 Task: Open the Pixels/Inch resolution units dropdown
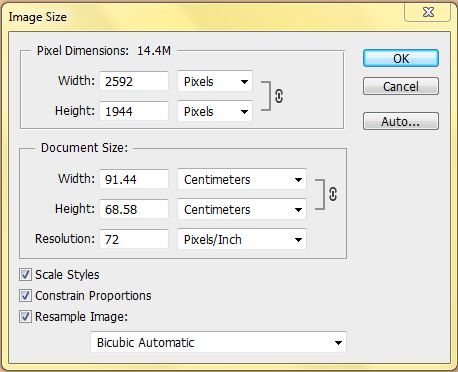242,239
